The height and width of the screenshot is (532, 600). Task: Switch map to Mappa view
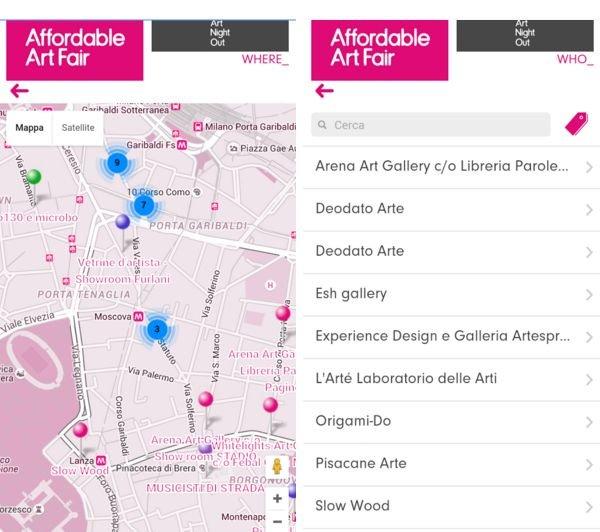(x=30, y=128)
